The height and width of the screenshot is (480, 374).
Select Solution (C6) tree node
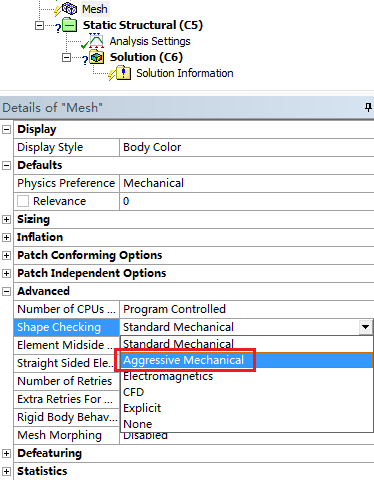146,57
